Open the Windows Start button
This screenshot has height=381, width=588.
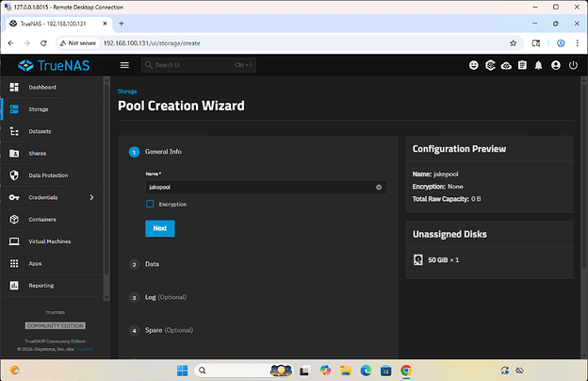pyautogui.click(x=183, y=371)
